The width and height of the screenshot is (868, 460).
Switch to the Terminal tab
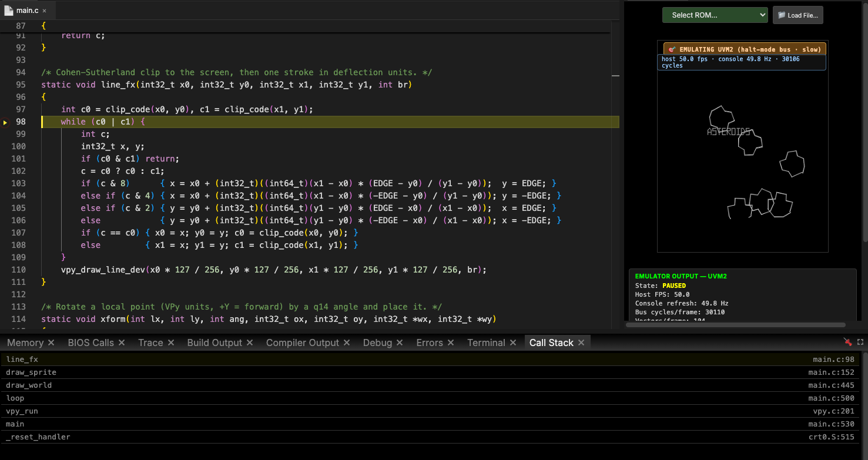pyautogui.click(x=486, y=343)
